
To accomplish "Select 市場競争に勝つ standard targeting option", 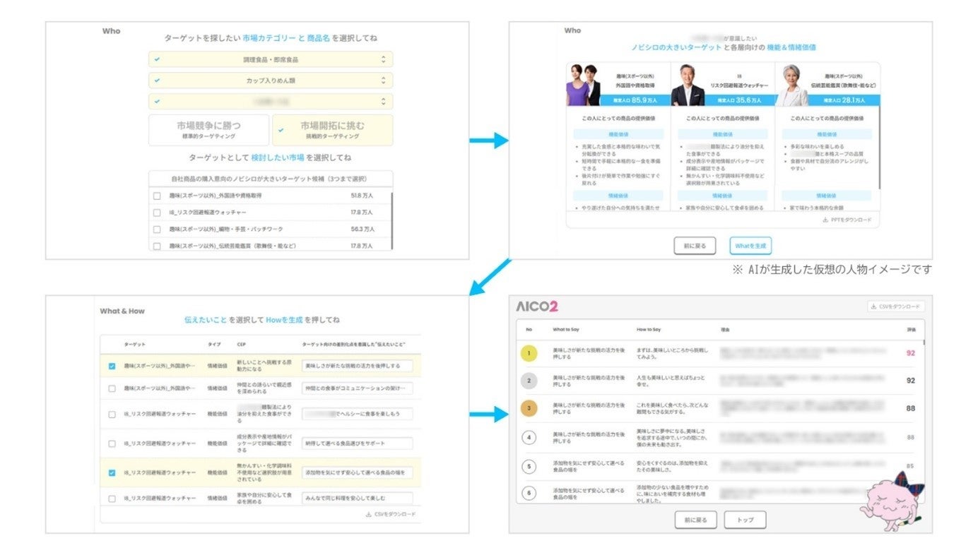I will point(208,130).
